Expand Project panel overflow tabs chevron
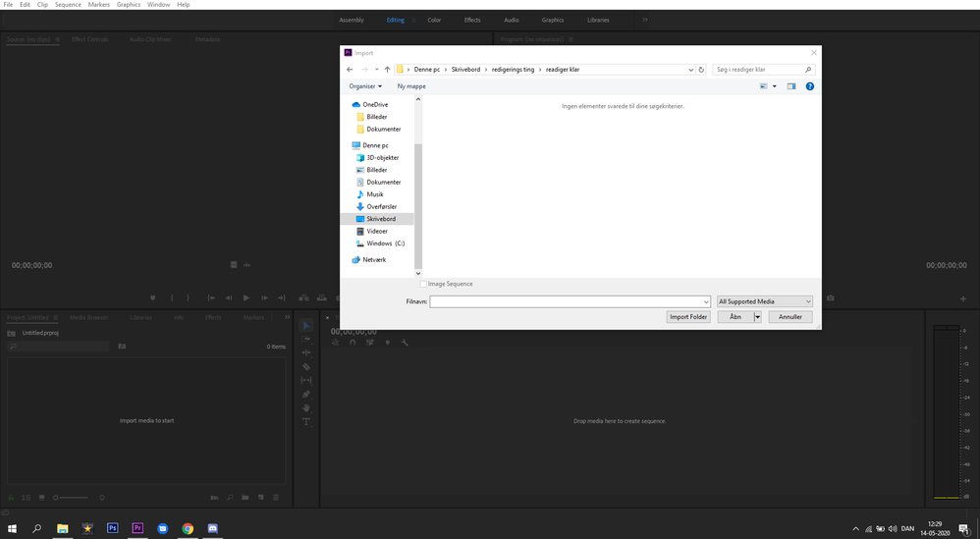 tap(287, 317)
